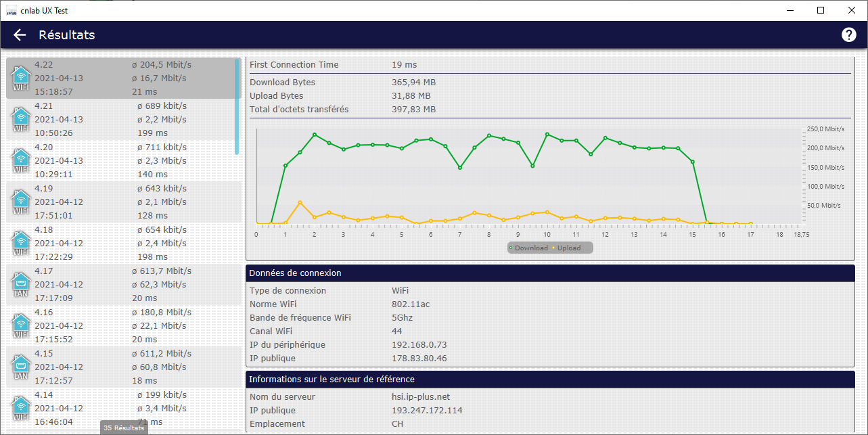Select test result 4.20 from 10:29:11

tap(122, 161)
